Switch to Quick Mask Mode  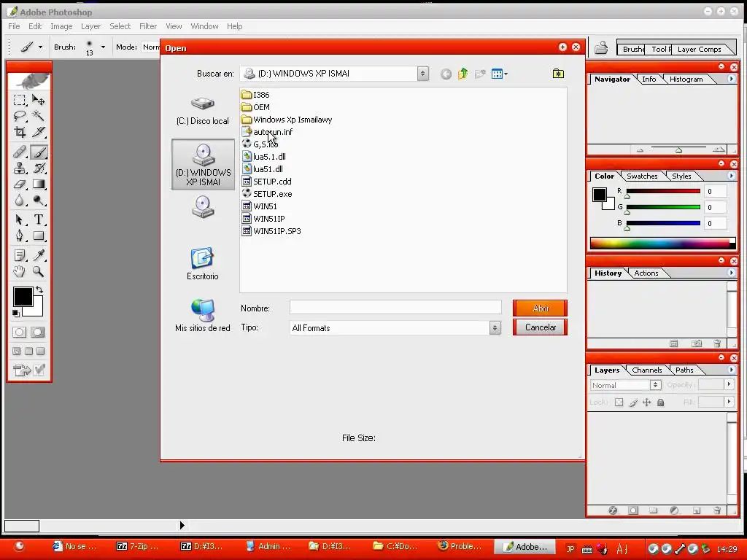click(38, 332)
